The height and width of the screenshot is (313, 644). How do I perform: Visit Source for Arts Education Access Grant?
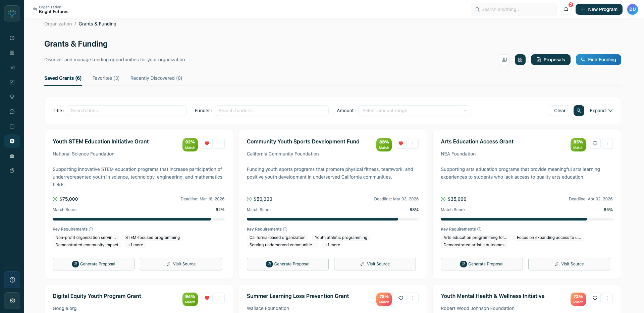click(x=569, y=264)
